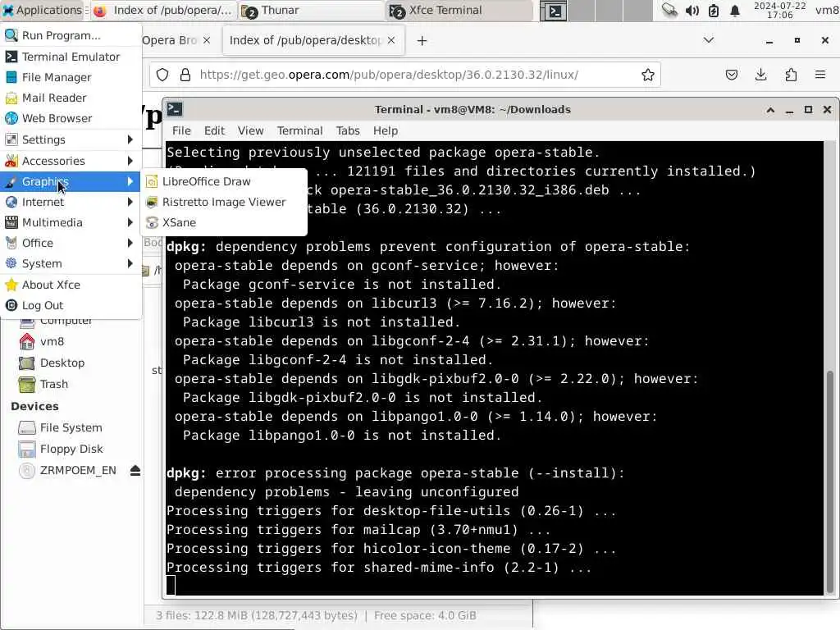Viewport: 840px width, 630px height.
Task: Open the Firefox hamburger menu
Action: point(820,75)
